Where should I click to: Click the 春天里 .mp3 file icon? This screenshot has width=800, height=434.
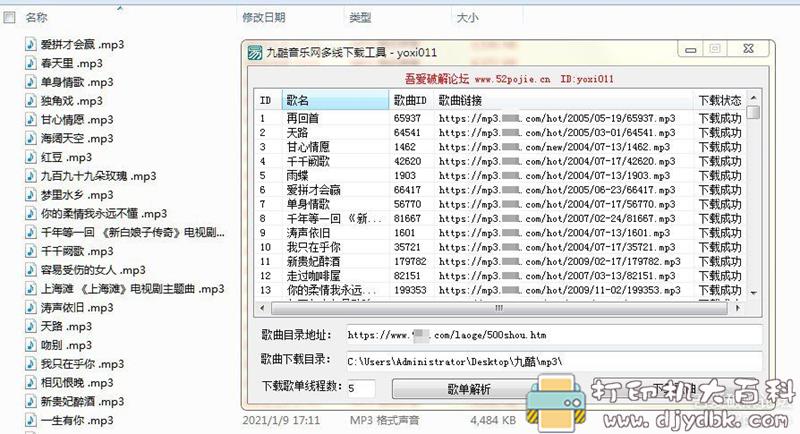click(x=31, y=63)
